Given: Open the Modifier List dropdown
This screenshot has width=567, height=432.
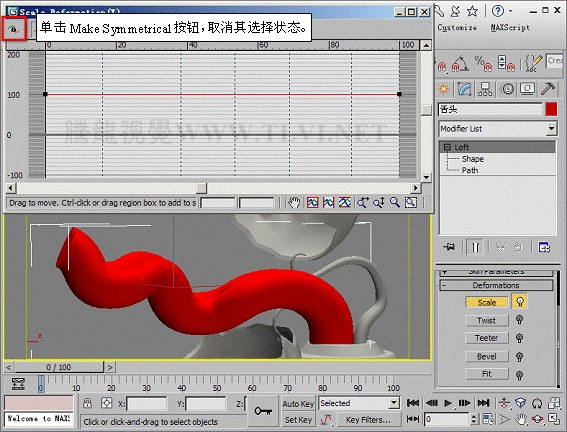Looking at the screenshot, I should [498, 129].
